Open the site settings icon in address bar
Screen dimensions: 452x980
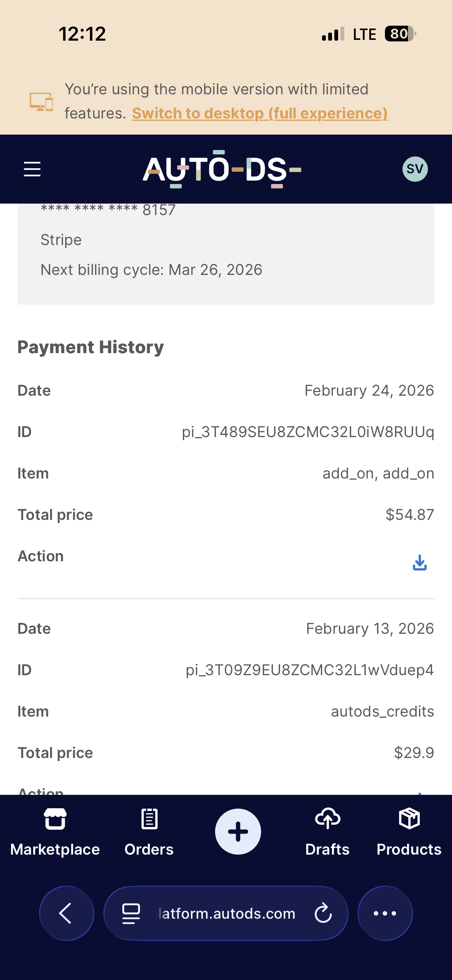(131, 913)
